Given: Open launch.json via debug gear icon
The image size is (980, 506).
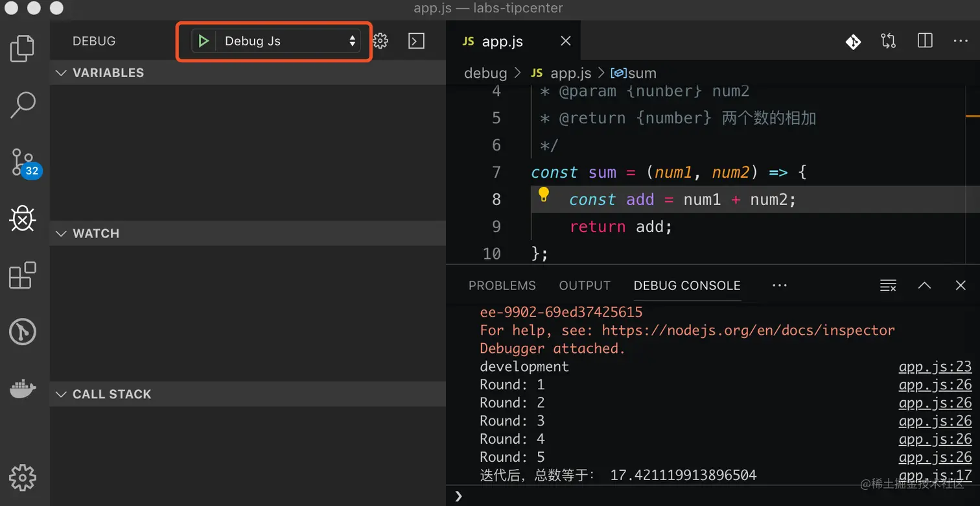Looking at the screenshot, I should tap(380, 41).
